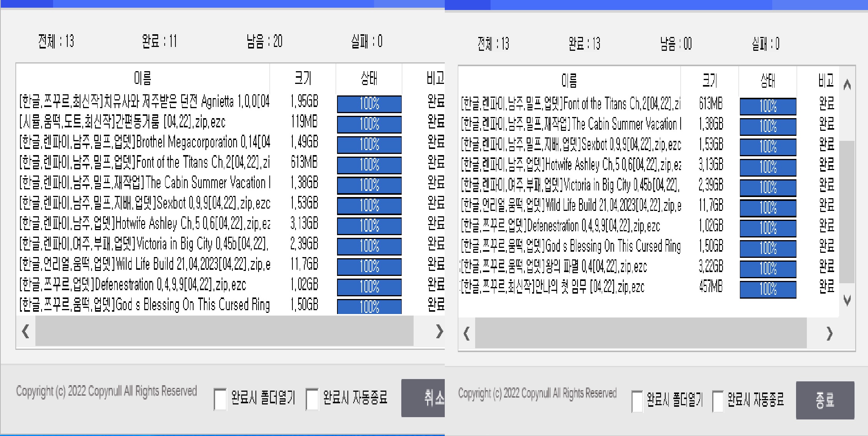The height and width of the screenshot is (436, 868).
Task: Sort by 이름 column header in left list
Action: 142,79
